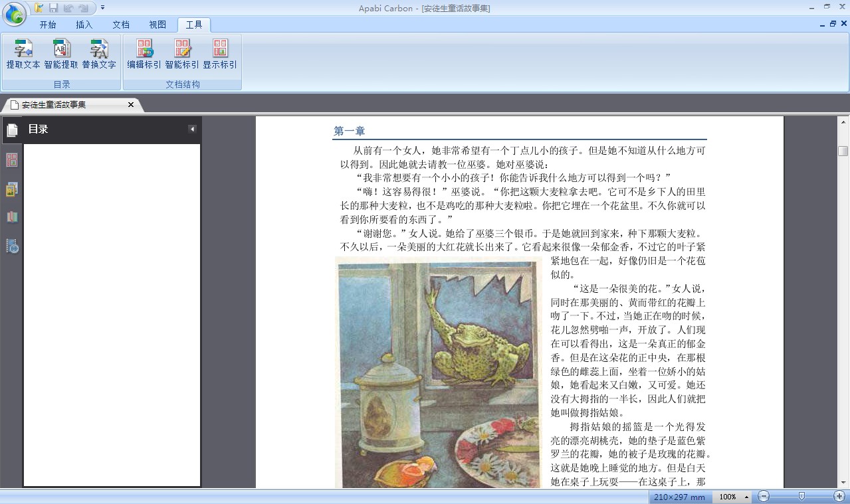Click the 编辑标引 tool

click(144, 54)
